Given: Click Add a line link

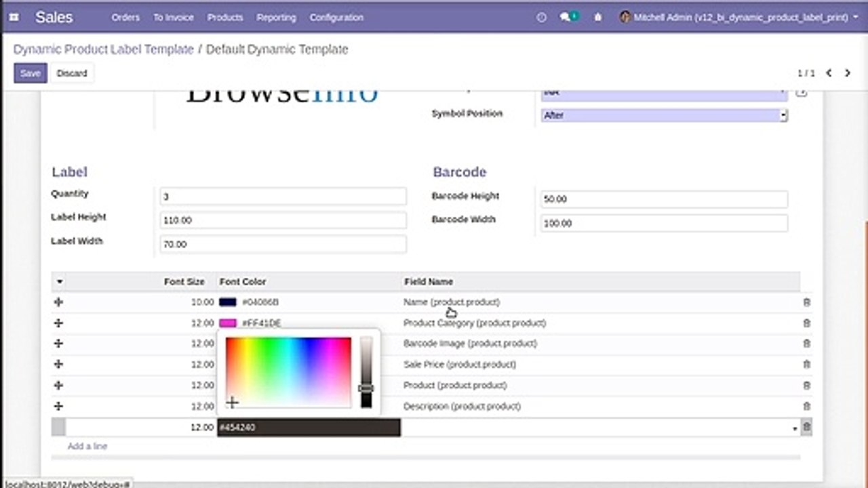Looking at the screenshot, I should click(87, 447).
